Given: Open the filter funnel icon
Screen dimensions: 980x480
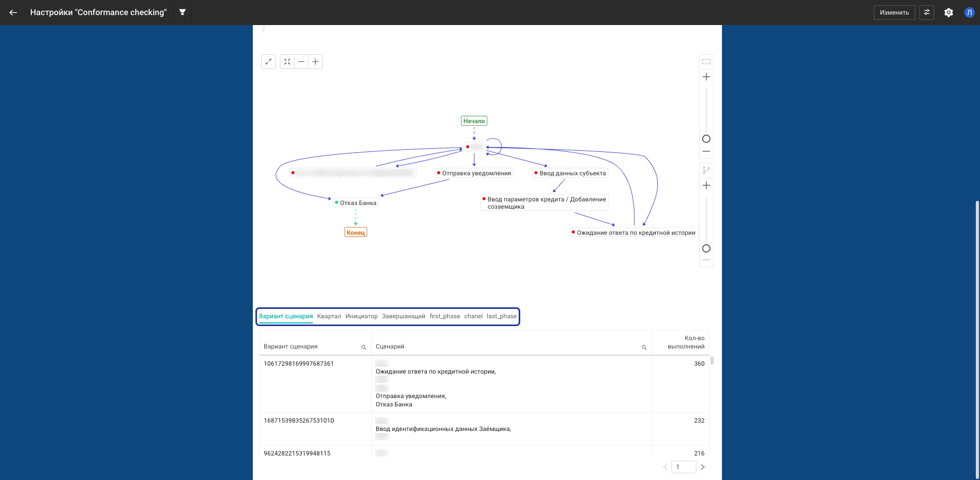Looking at the screenshot, I should point(182,12).
